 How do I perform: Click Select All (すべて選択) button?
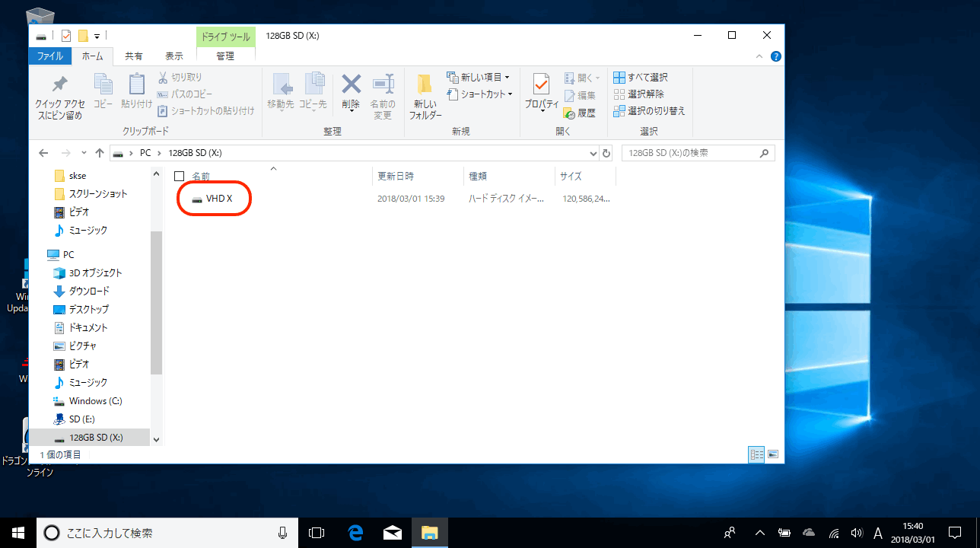click(641, 78)
